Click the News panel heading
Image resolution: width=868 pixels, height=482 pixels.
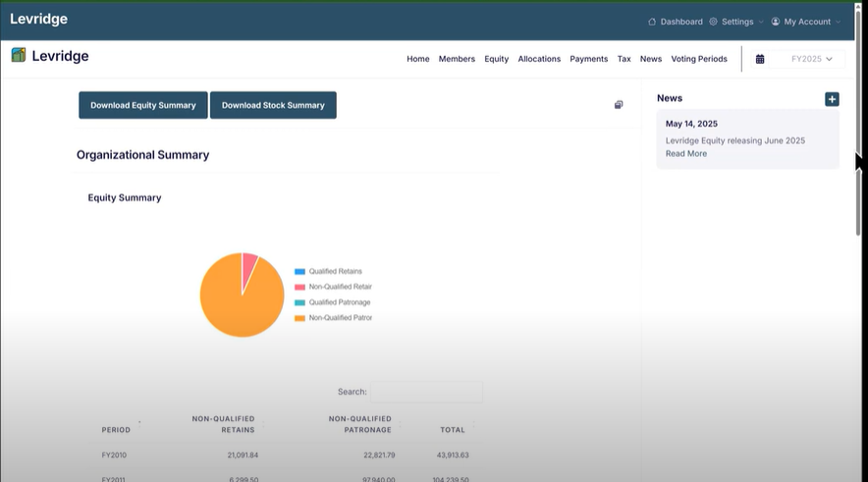tap(670, 98)
